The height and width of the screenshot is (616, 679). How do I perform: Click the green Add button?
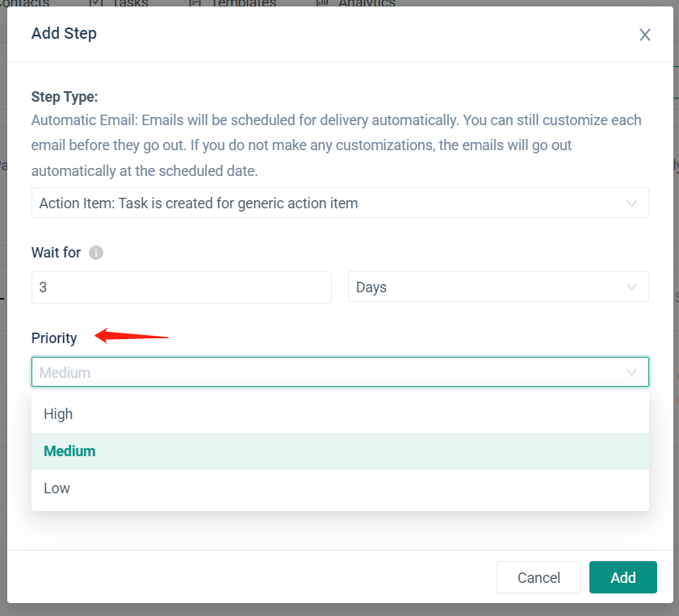point(622,577)
